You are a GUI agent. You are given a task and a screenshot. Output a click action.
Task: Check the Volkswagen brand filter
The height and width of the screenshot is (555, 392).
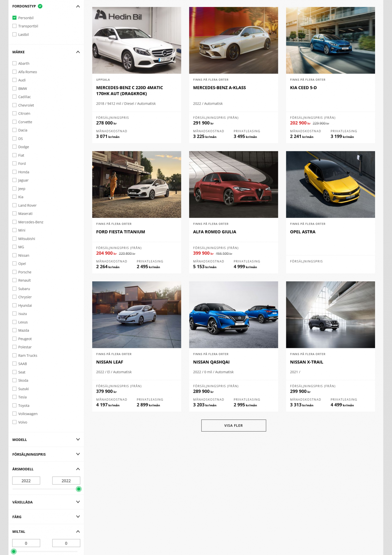[x=14, y=414]
